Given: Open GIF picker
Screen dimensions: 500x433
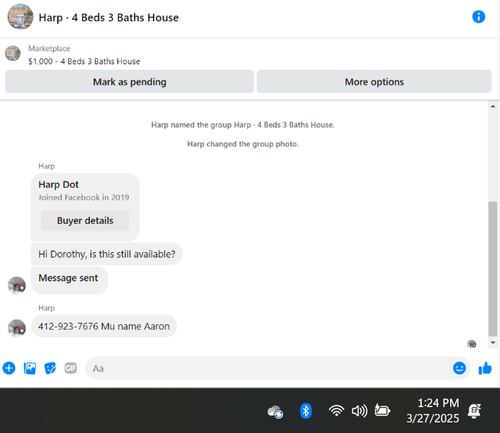Looking at the screenshot, I should coord(71,368).
